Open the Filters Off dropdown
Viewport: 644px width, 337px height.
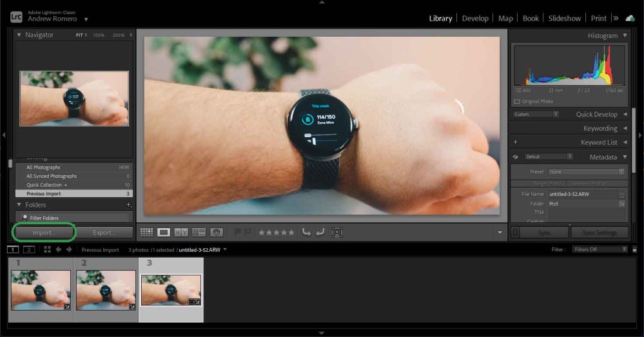(x=600, y=249)
